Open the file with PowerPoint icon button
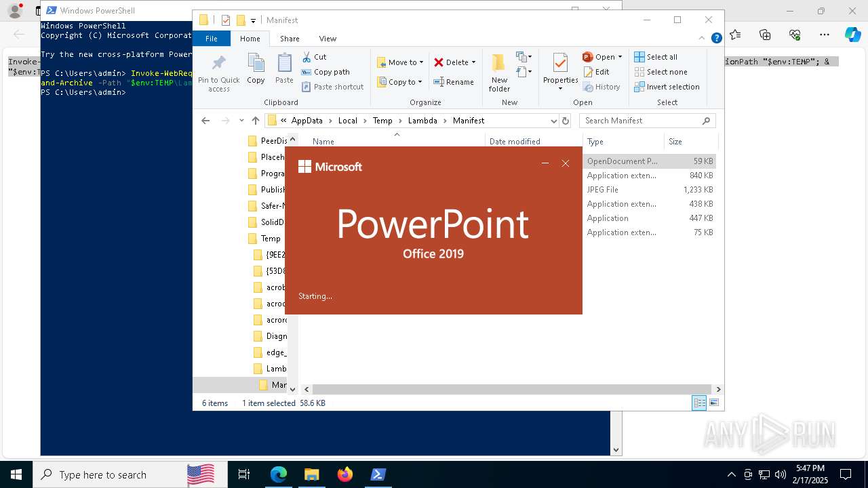 [x=588, y=57]
